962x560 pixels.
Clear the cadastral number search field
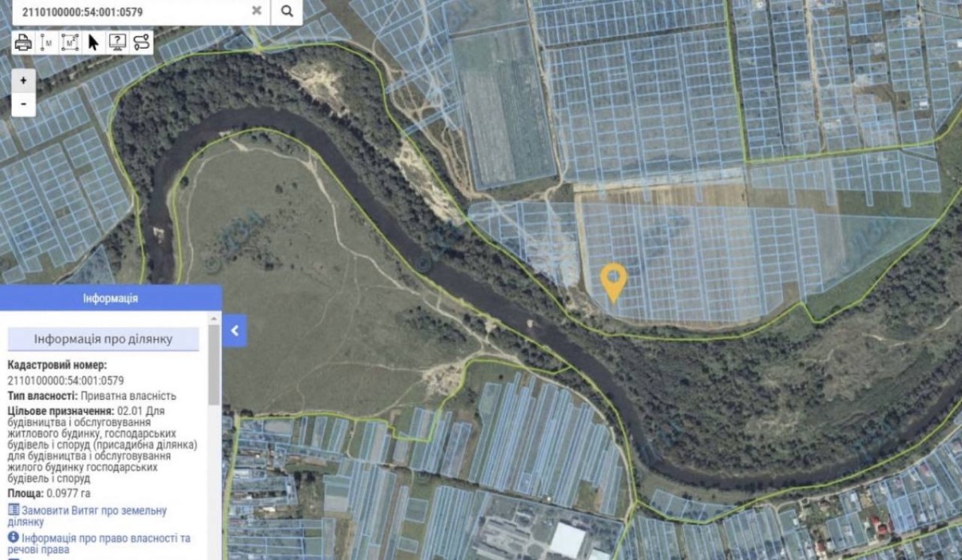257,11
